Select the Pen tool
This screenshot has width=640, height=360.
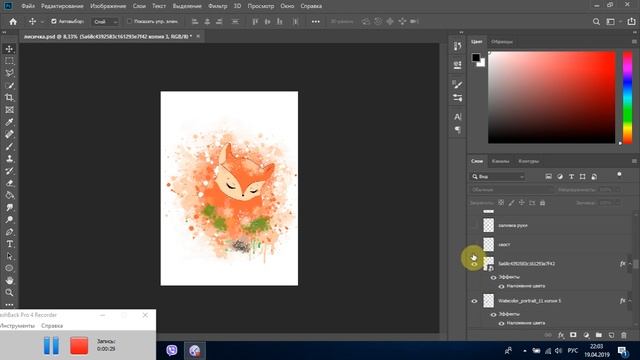point(9,232)
